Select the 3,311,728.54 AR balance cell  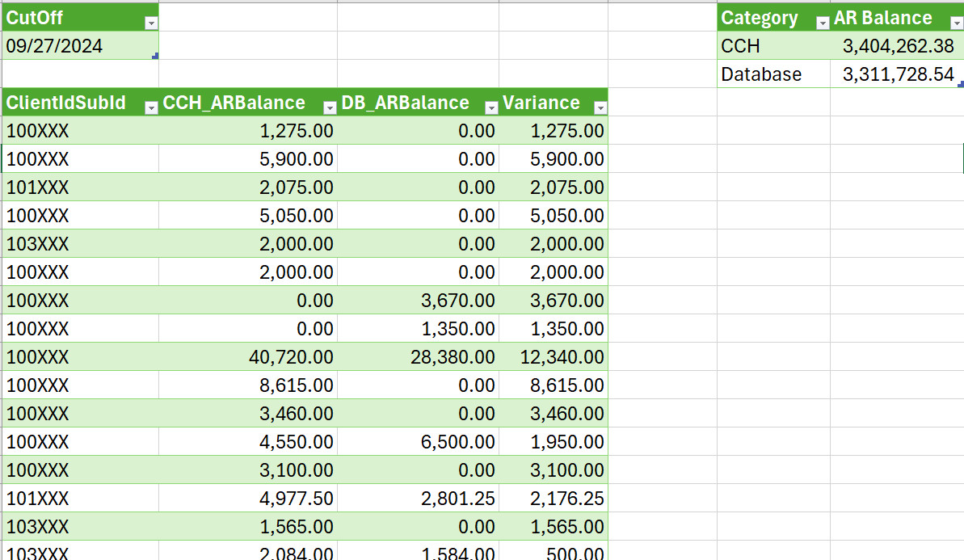point(897,74)
